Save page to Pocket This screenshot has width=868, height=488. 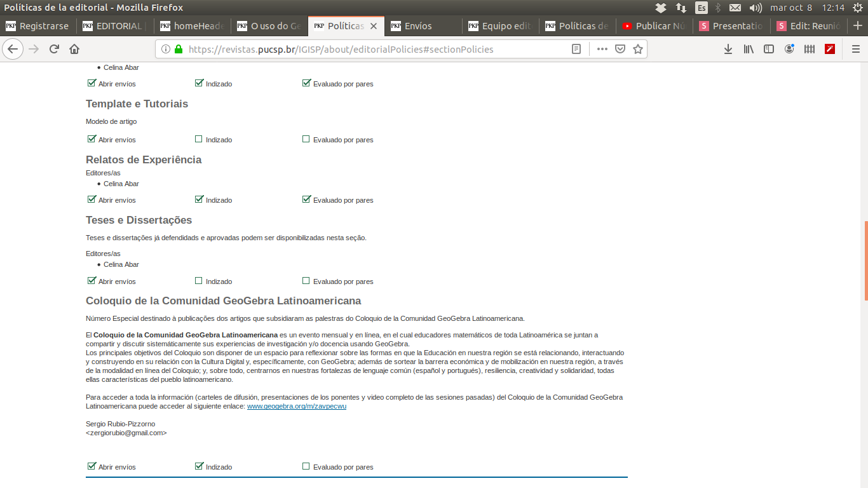pos(620,49)
